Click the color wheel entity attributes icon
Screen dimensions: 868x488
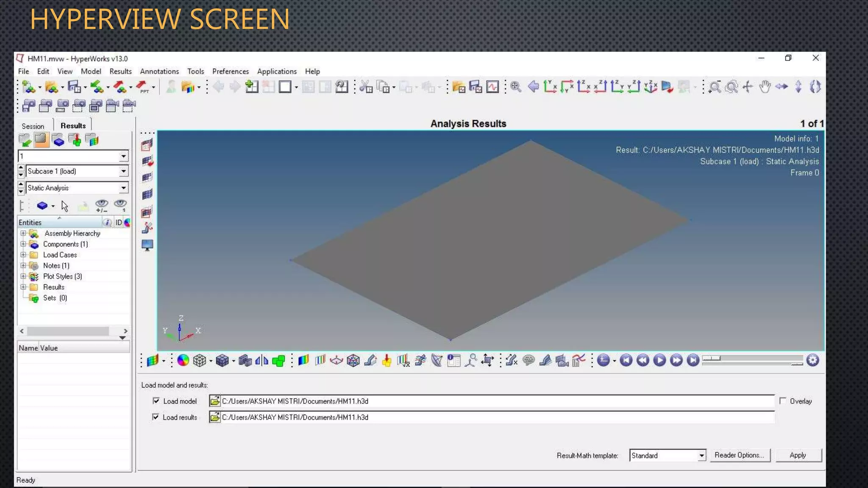click(x=183, y=360)
